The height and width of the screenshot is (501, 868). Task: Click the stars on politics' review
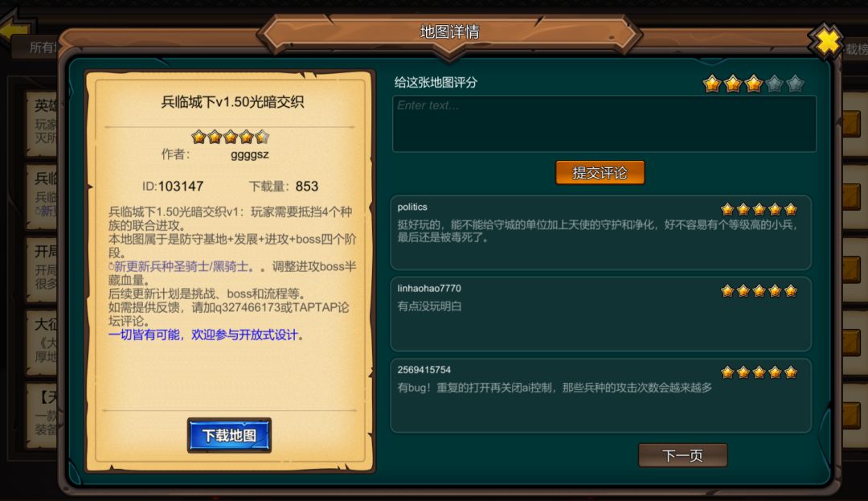[759, 209]
